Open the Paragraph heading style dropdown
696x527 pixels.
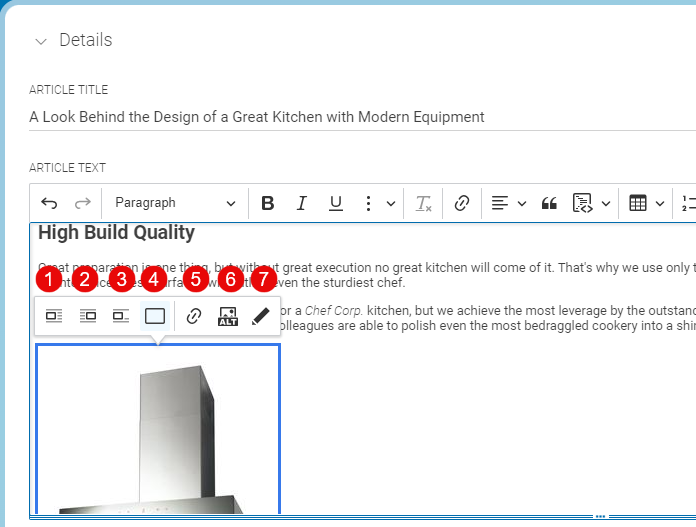coord(175,203)
